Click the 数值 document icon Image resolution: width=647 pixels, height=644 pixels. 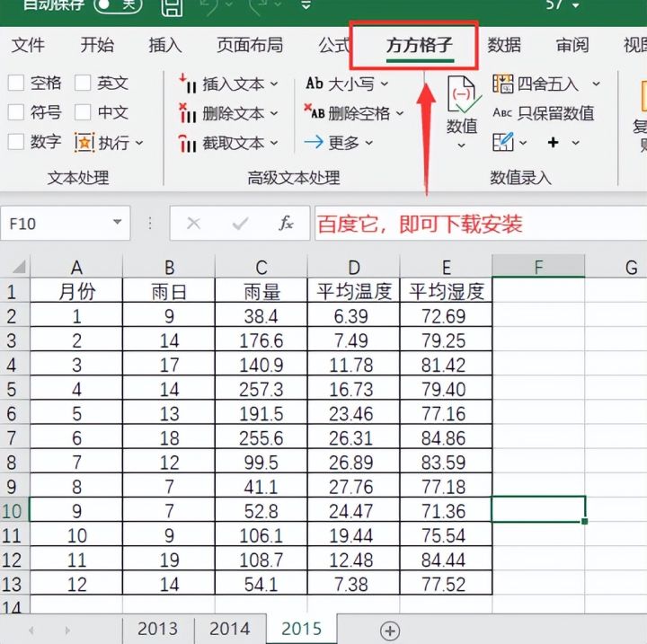(464, 94)
